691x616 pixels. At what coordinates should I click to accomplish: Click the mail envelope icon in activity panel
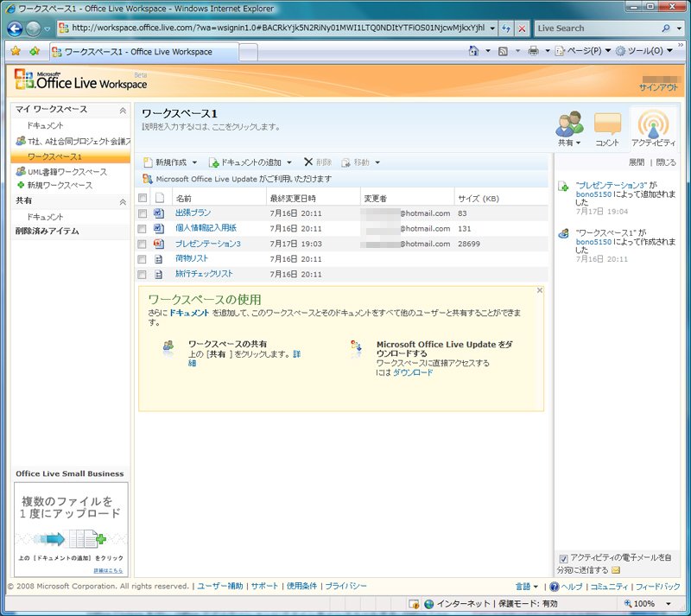pos(616,570)
